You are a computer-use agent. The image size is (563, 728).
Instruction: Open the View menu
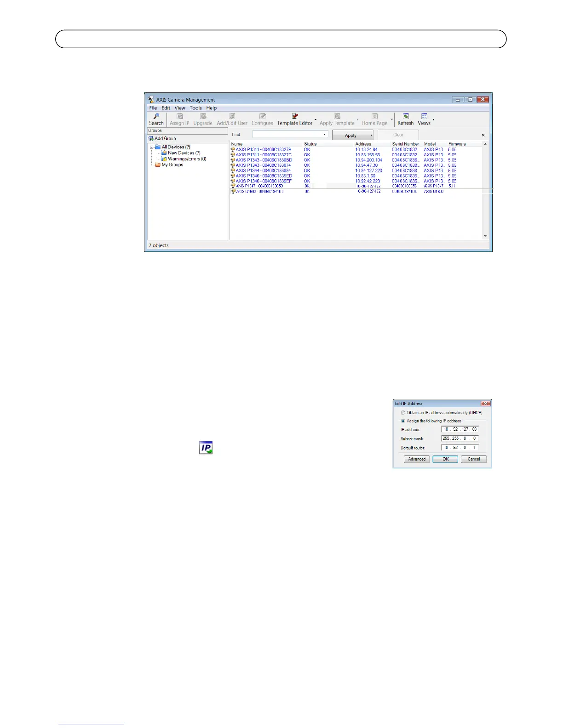[180, 108]
